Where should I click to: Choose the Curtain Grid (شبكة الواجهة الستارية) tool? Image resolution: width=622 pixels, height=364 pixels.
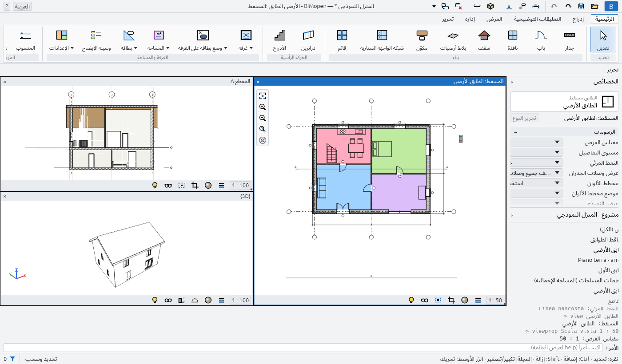382,40
